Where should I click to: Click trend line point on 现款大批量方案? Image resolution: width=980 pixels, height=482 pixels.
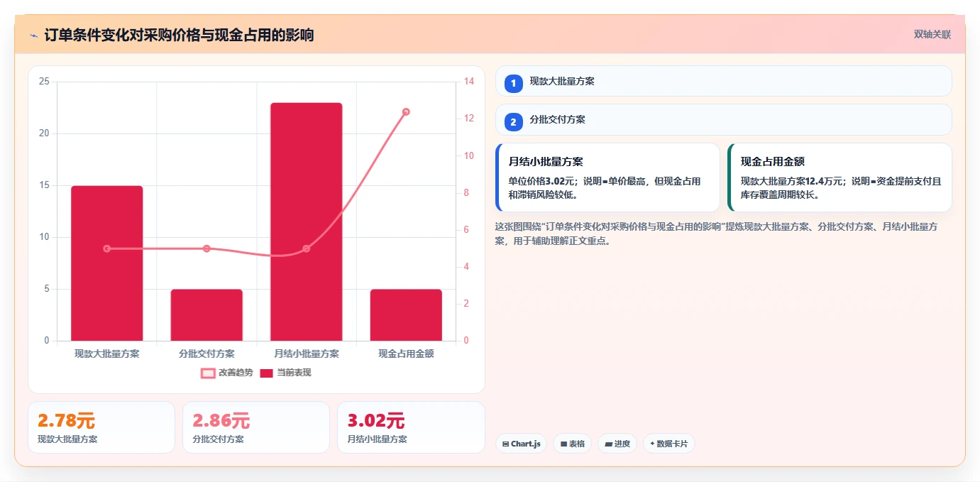click(x=107, y=248)
